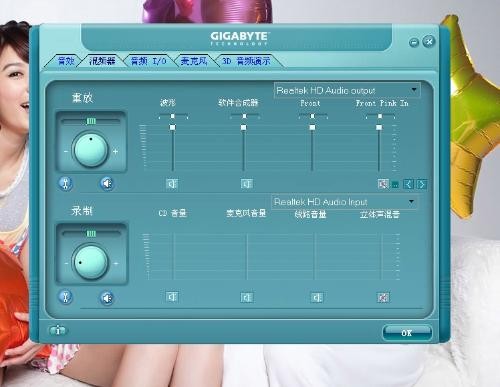Viewport: 500px width, 387px height.
Task: Minimize the Gigabyte audio manager window
Action: 414,42
